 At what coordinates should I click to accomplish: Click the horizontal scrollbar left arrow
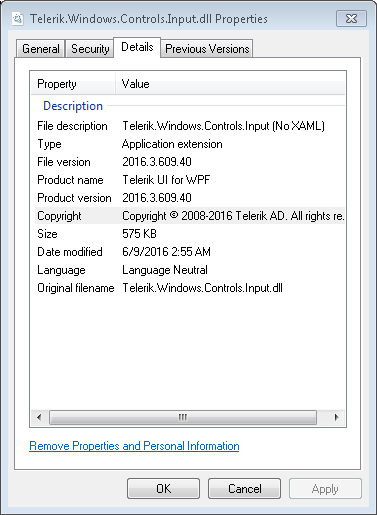pos(39,417)
